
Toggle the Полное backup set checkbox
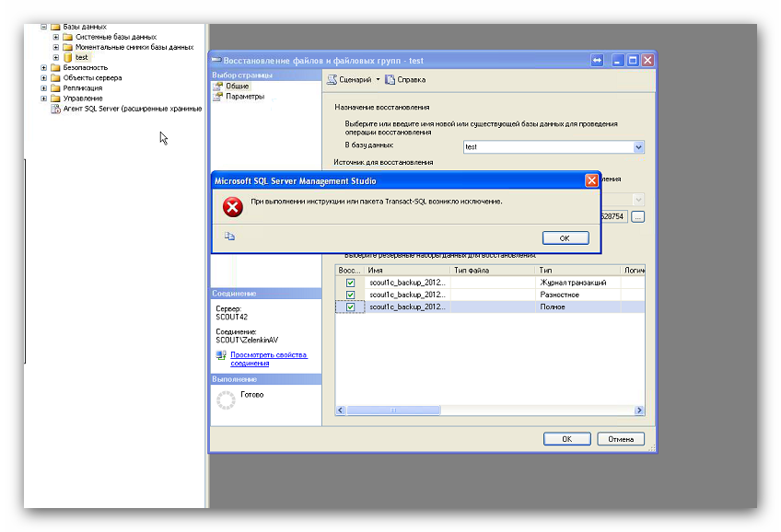click(350, 306)
